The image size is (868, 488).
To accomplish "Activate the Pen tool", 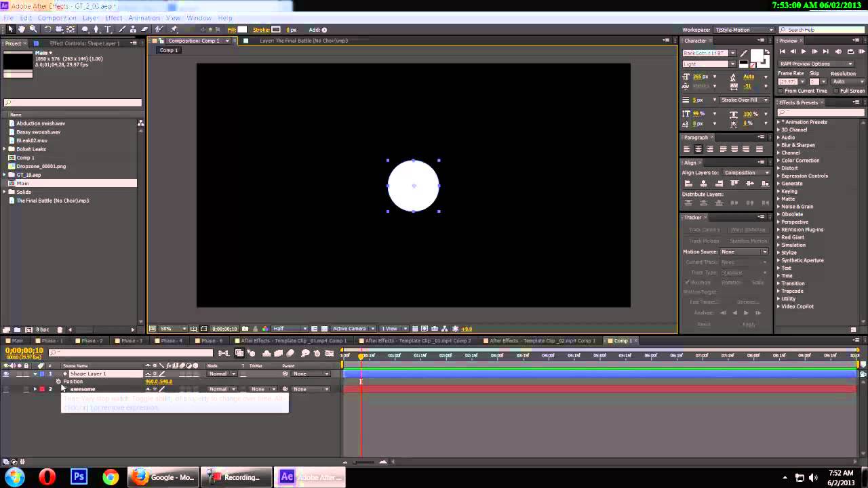I will (x=95, y=29).
